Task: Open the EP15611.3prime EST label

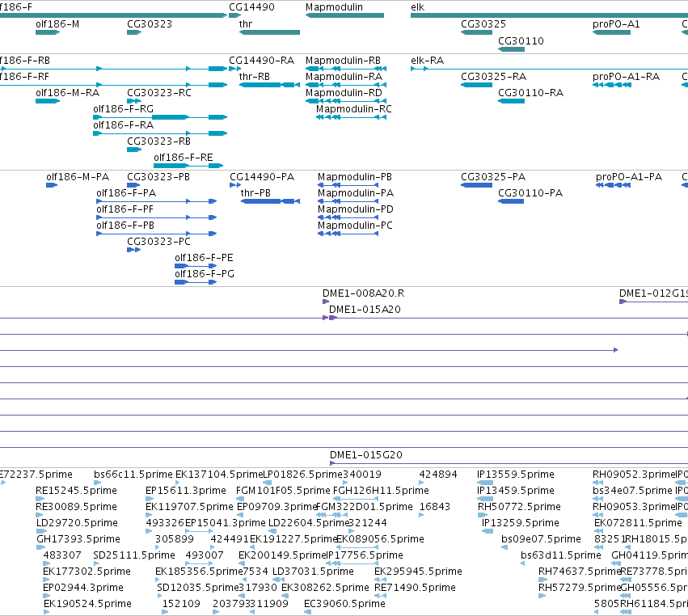Action: pyautogui.click(x=186, y=491)
